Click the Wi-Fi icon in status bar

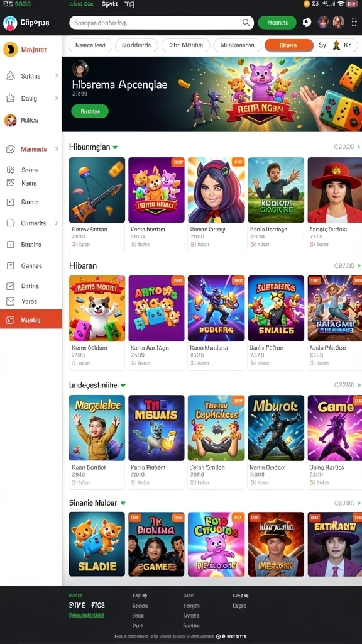point(340,4)
